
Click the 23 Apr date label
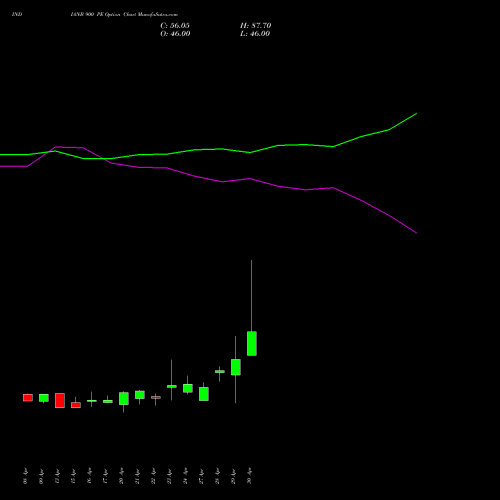click(170, 476)
